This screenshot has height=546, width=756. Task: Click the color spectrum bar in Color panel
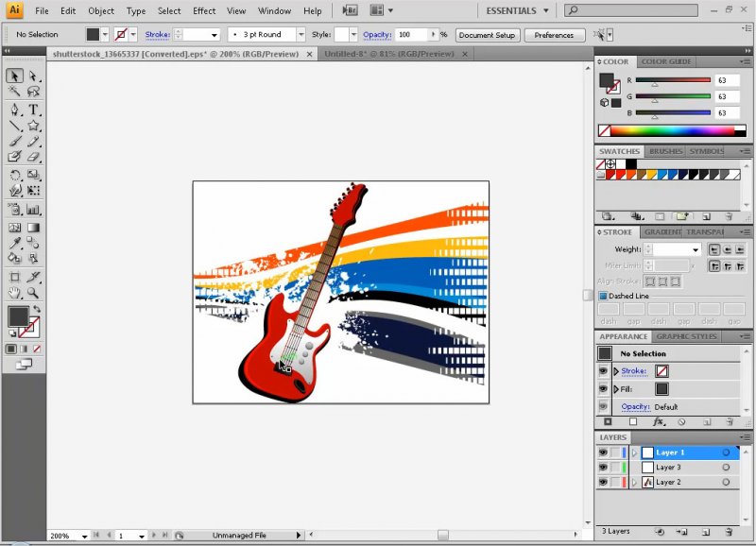click(x=675, y=130)
